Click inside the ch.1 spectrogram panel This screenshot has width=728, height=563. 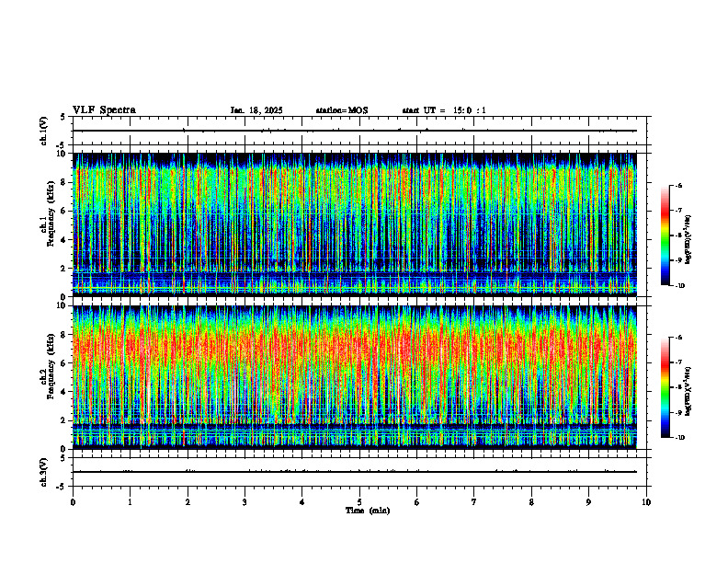(354, 224)
